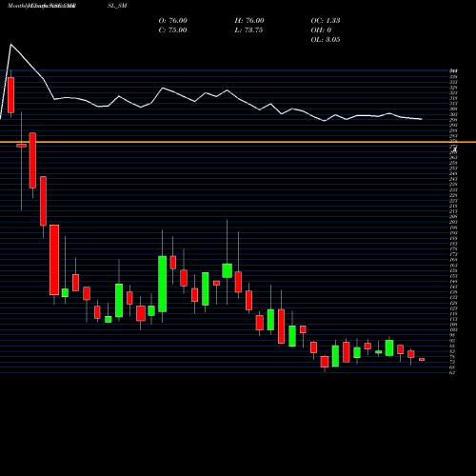Click the open price text O: 76.00
This screenshot has width=476, height=476.
point(173,21)
